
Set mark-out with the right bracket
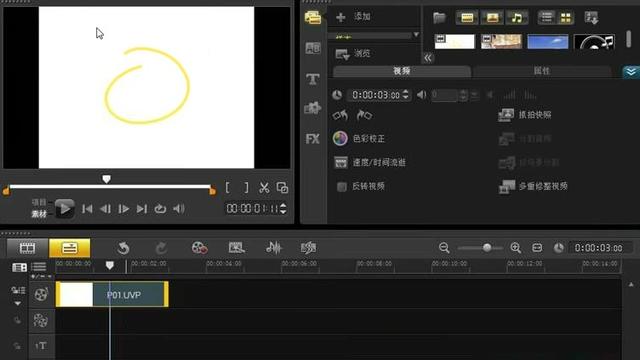tap(246, 188)
